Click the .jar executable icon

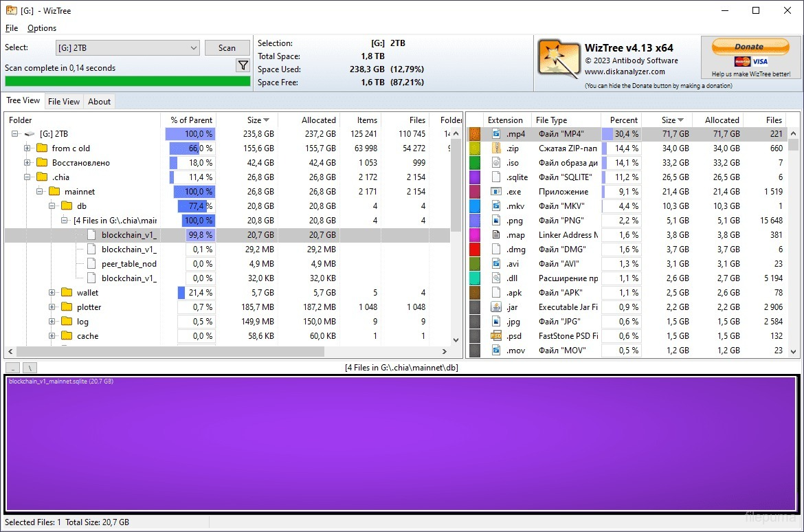click(496, 307)
